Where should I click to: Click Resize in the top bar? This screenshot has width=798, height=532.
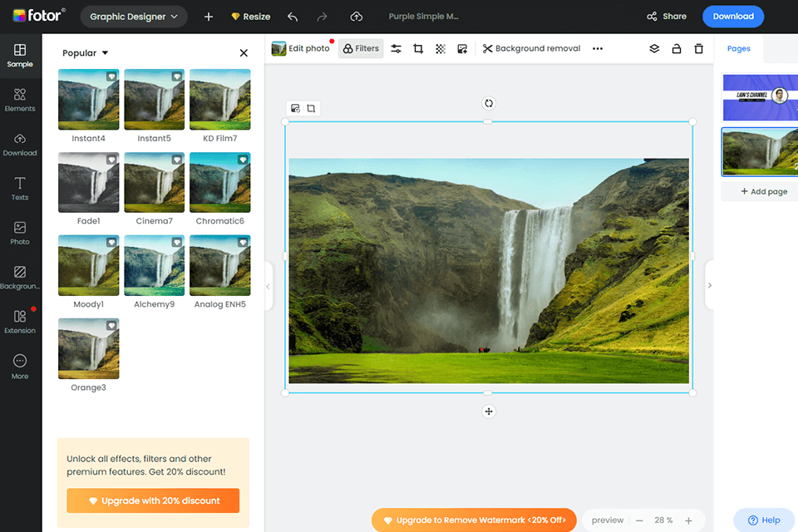(251, 17)
